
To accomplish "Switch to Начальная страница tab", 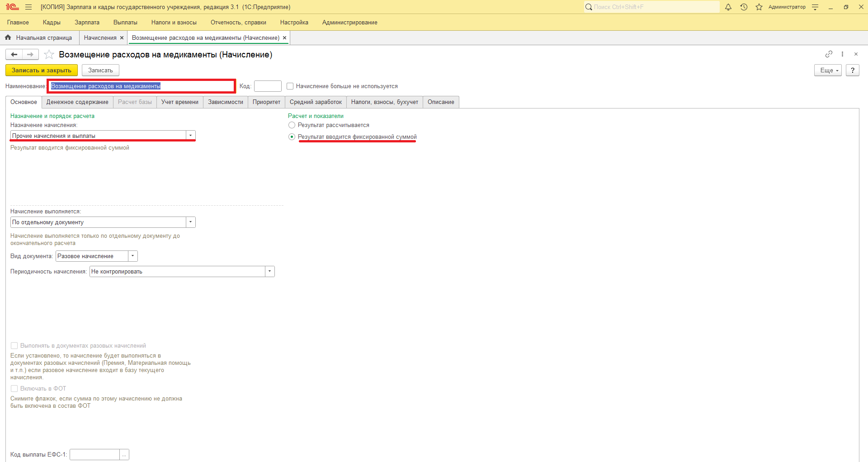I will 44,38.
